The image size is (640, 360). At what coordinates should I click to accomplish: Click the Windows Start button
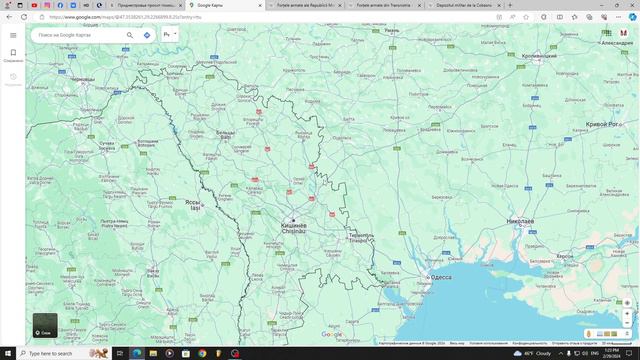point(8,353)
